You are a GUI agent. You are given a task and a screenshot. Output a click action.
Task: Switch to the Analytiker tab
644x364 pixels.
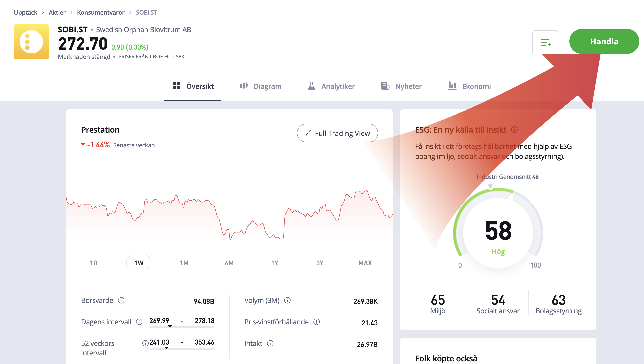point(331,86)
